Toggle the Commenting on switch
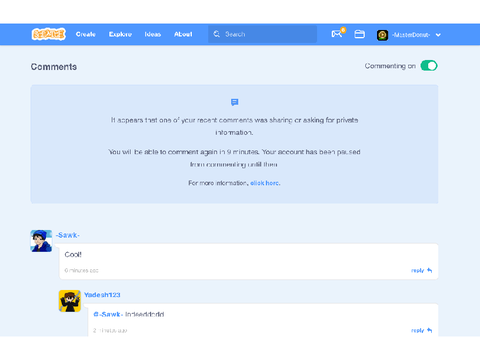Image resolution: width=480 pixels, height=360 pixels. 429,66
